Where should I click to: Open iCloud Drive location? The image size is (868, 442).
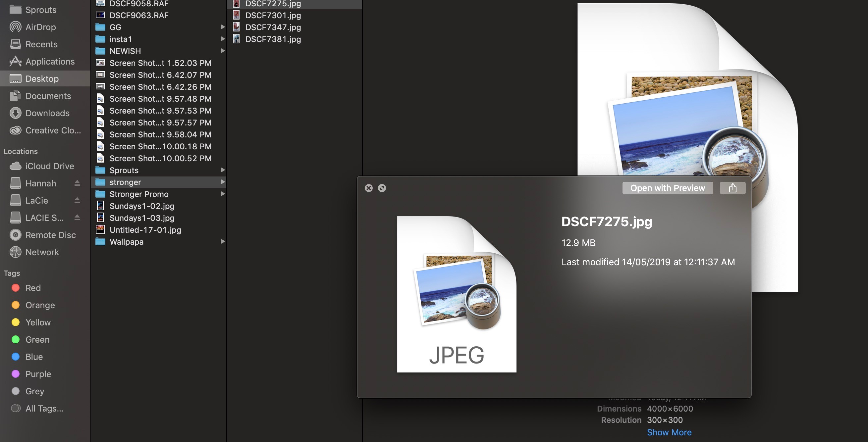50,166
